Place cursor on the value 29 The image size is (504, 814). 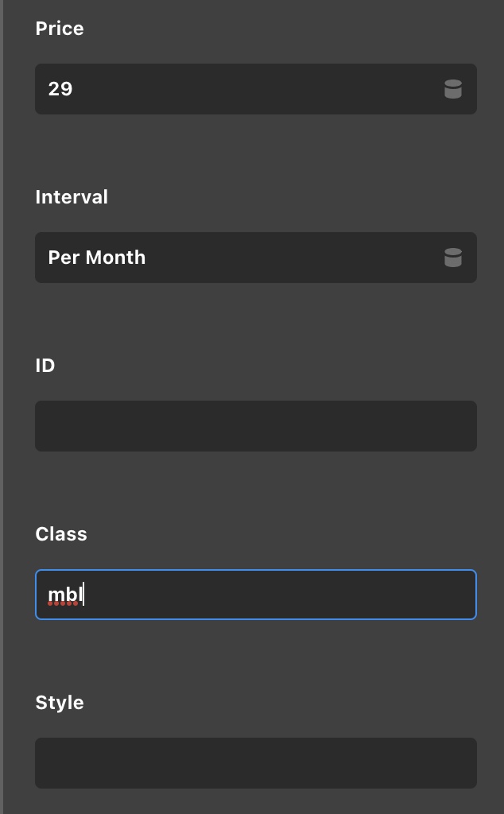pos(60,89)
